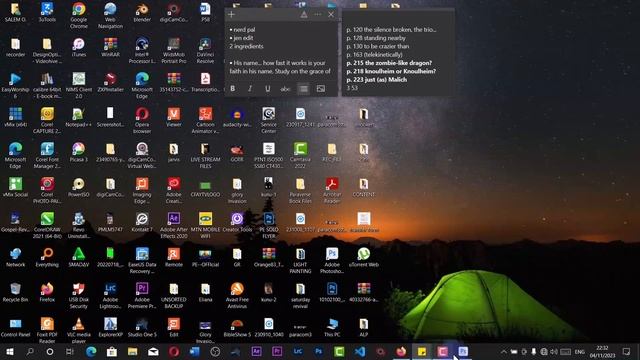The image size is (640, 360).
Task: Open the sticky note three-dots menu
Action: [x=318, y=15]
